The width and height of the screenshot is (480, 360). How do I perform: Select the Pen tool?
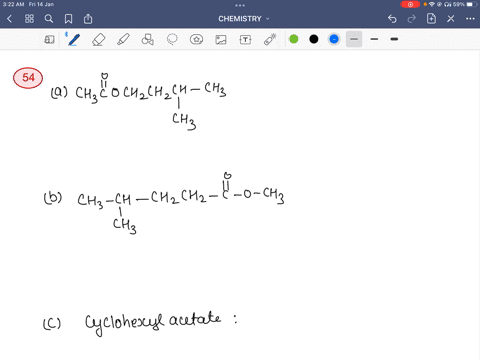[x=73, y=39]
